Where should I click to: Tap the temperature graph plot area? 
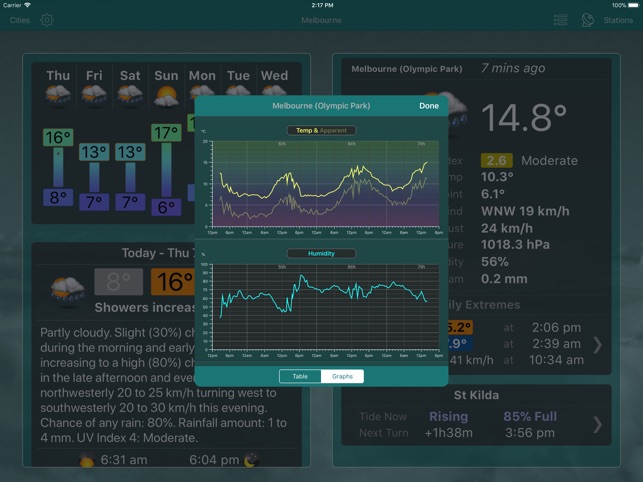pyautogui.click(x=326, y=184)
